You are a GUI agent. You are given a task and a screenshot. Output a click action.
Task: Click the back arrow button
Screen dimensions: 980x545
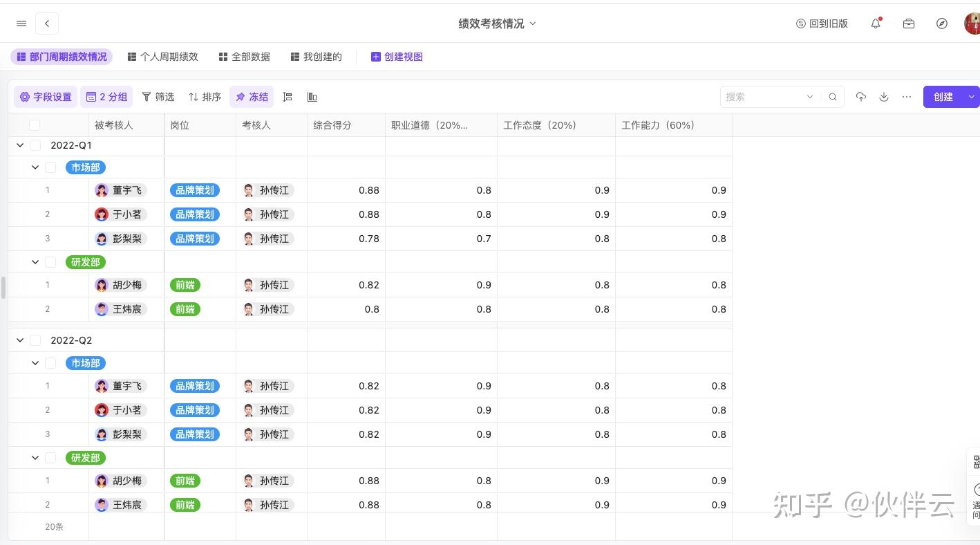click(47, 24)
